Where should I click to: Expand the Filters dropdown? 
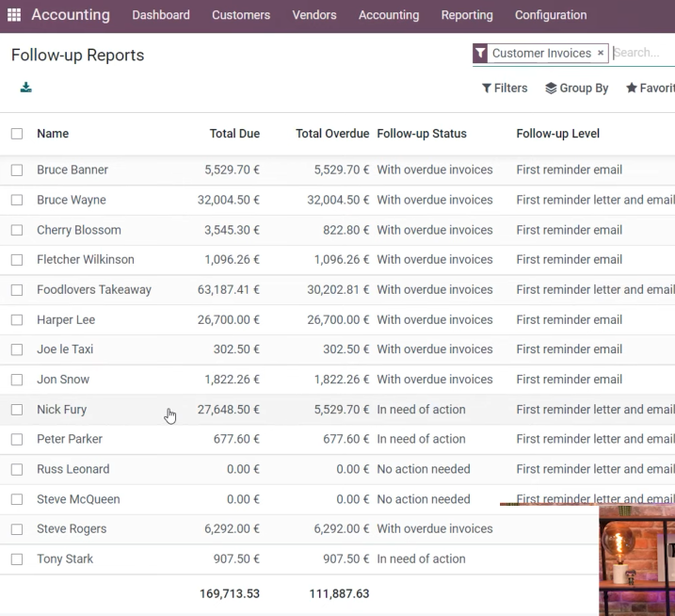coord(505,88)
